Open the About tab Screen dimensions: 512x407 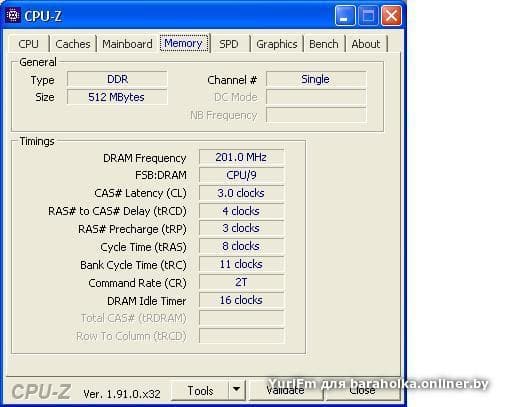[x=366, y=44]
